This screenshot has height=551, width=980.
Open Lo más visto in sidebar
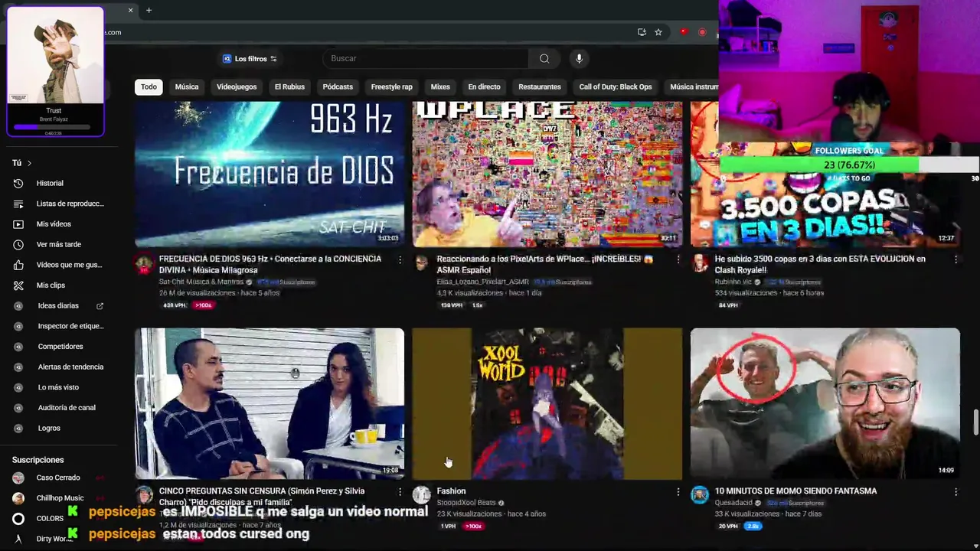click(x=58, y=387)
